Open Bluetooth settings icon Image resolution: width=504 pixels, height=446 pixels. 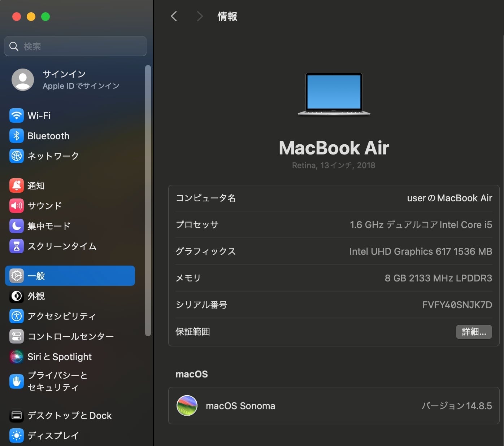pos(17,136)
